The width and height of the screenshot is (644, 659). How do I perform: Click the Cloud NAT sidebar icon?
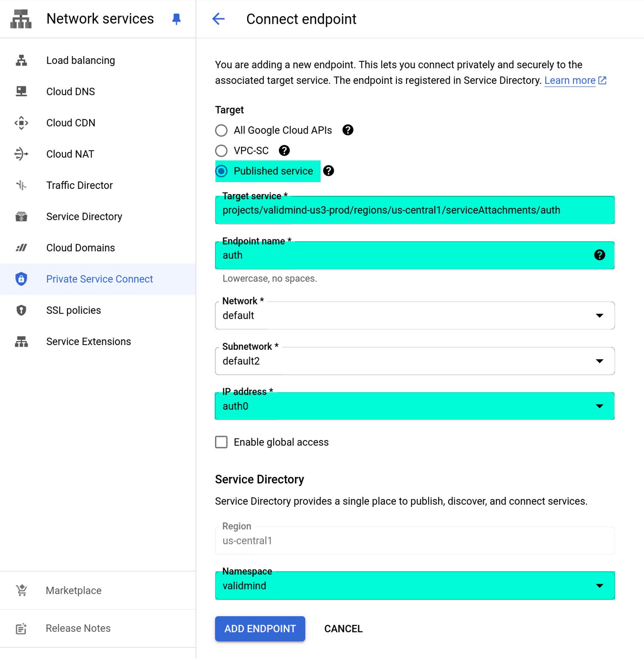pos(21,154)
